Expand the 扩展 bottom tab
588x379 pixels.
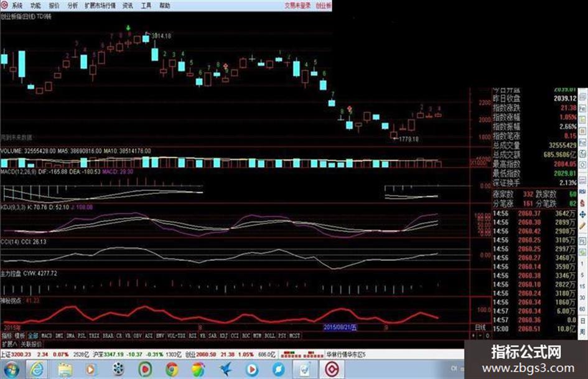coord(9,344)
